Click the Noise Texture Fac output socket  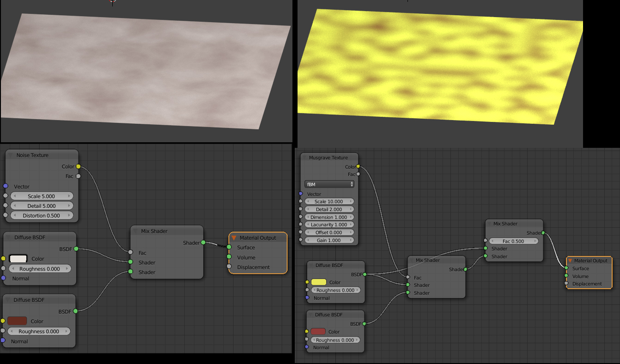[78, 176]
